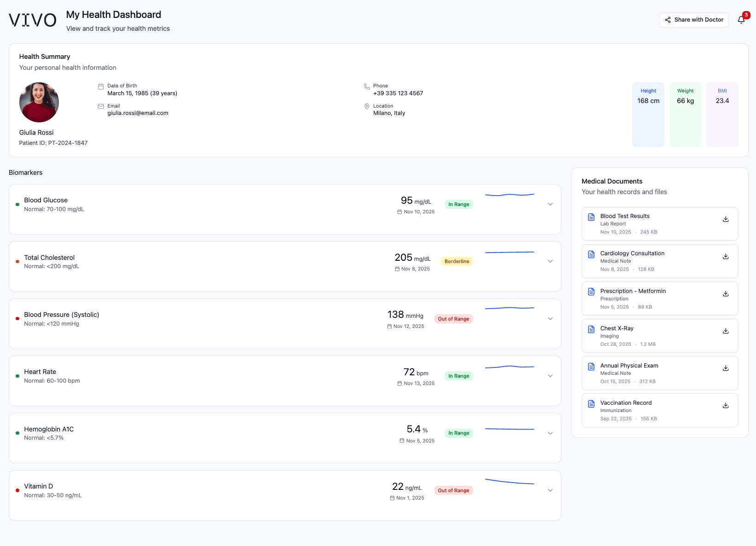Click the Out of Range badge on Blood Pressure

[453, 318]
